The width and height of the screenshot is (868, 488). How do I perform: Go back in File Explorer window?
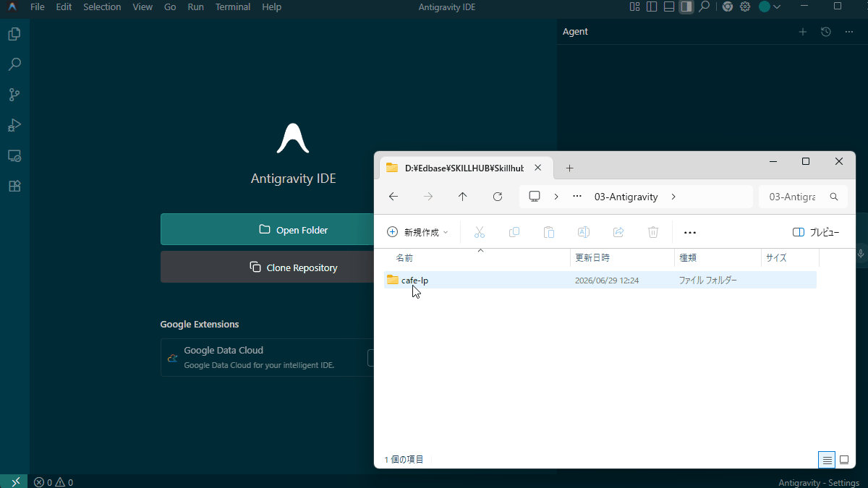393,197
